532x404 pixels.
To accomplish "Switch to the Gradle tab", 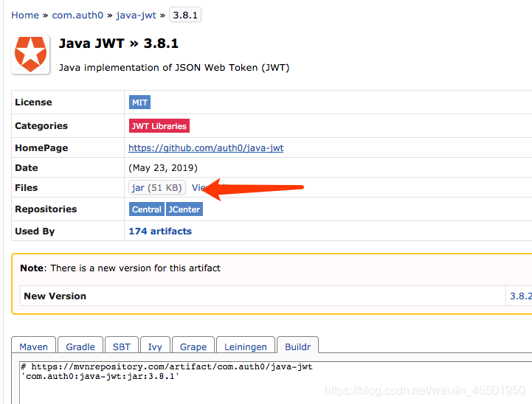I will 80,346.
